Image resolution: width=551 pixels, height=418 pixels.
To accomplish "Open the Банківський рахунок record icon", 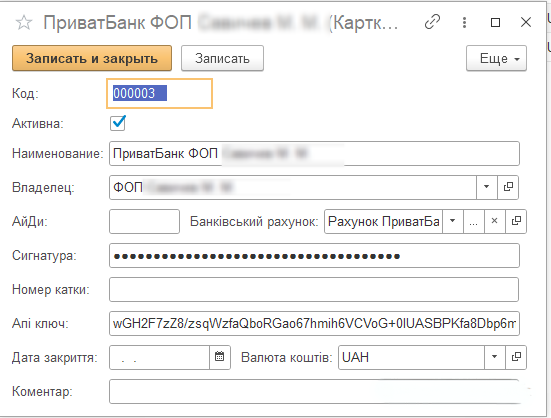I will pos(516,222).
